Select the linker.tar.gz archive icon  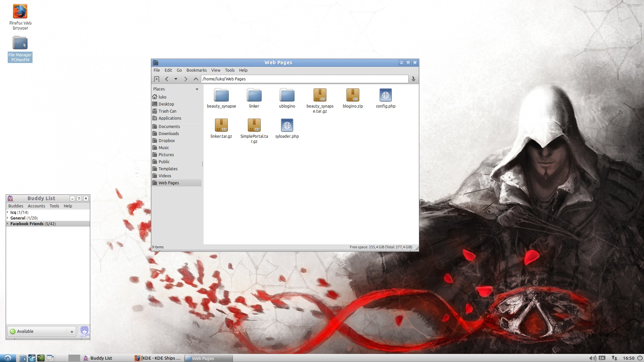pyautogui.click(x=221, y=125)
